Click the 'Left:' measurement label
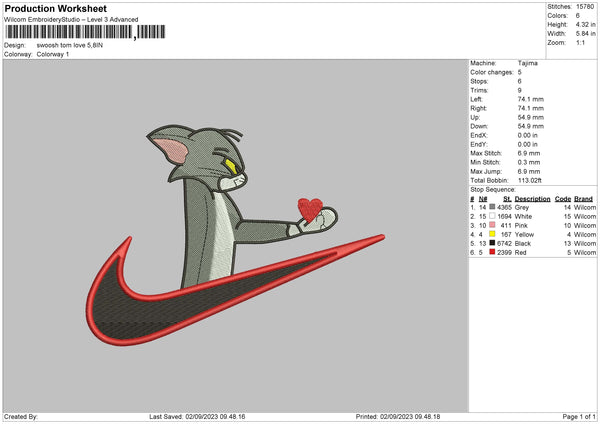Screen dimensions: 600x424 [476, 99]
